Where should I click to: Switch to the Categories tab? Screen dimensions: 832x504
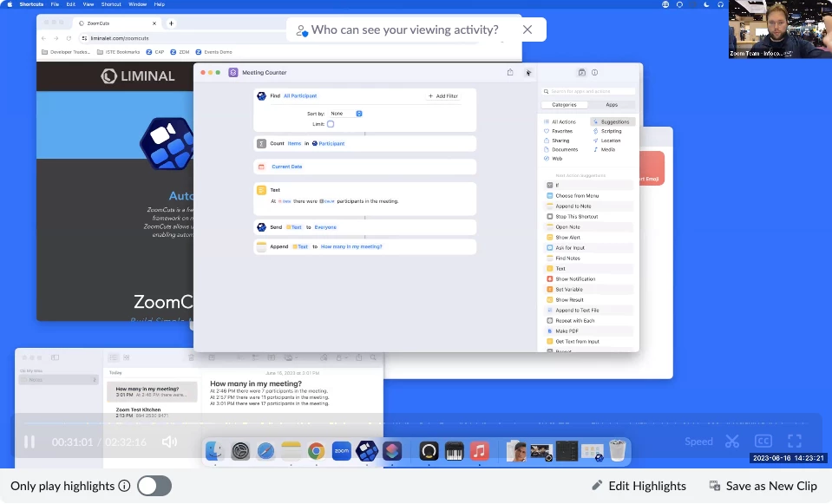[564, 104]
